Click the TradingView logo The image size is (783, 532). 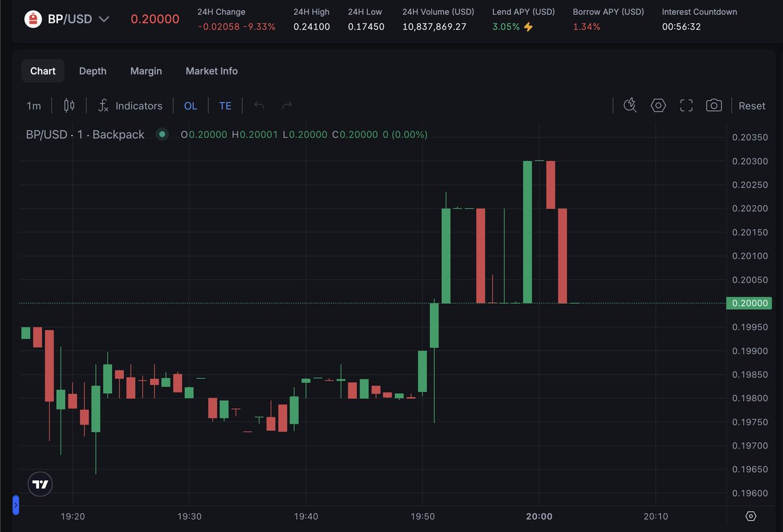pyautogui.click(x=40, y=484)
